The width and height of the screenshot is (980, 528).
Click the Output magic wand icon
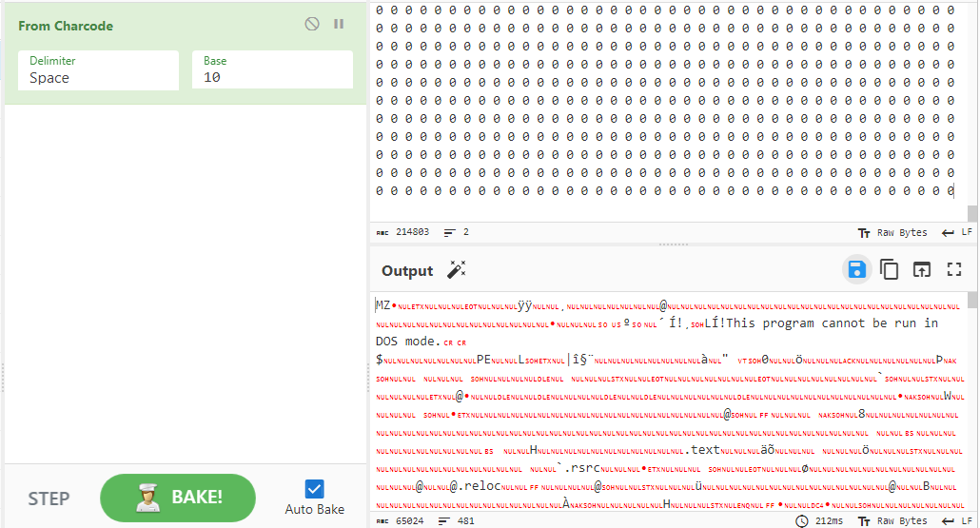456,271
